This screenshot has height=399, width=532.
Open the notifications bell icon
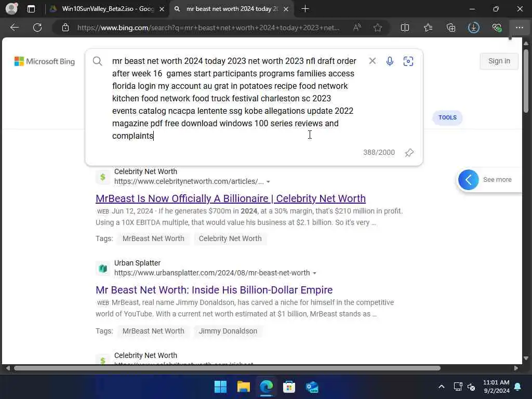(518, 387)
